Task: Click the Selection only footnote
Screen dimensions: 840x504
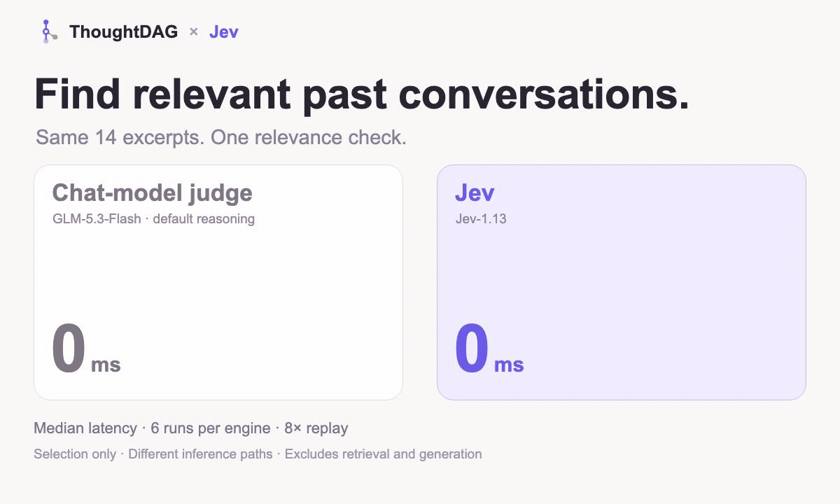Action: (75, 454)
